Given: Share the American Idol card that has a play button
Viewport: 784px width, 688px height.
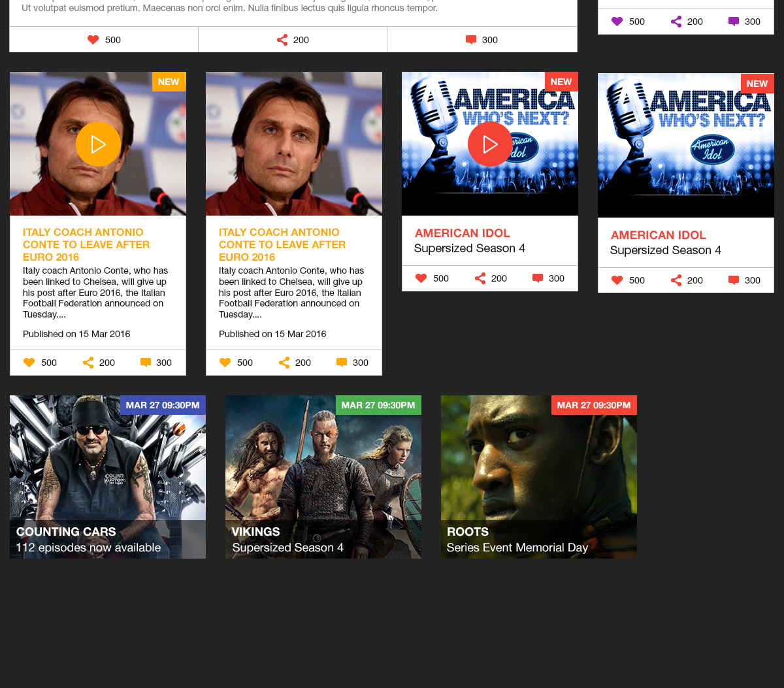Looking at the screenshot, I should (480, 278).
